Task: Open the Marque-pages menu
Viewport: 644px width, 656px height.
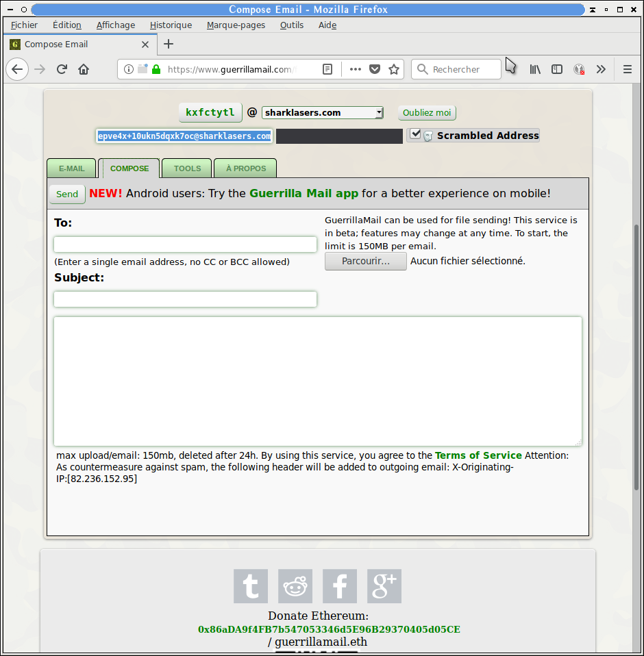Action: point(236,25)
